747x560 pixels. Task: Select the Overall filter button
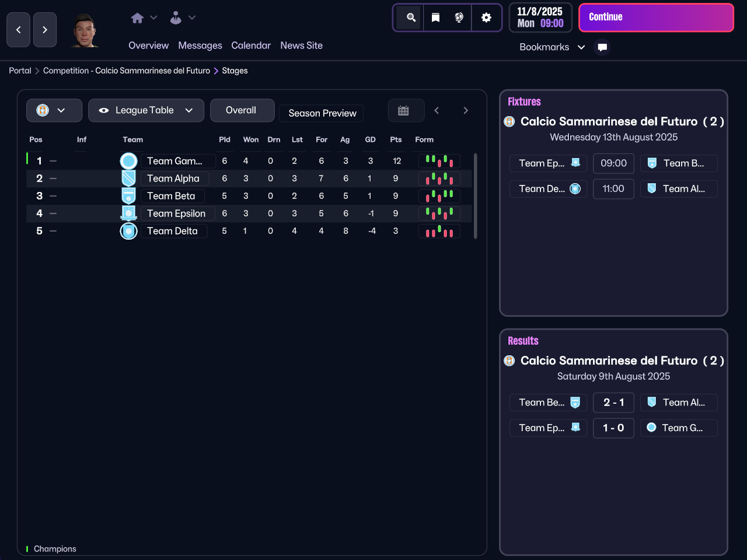(x=241, y=110)
